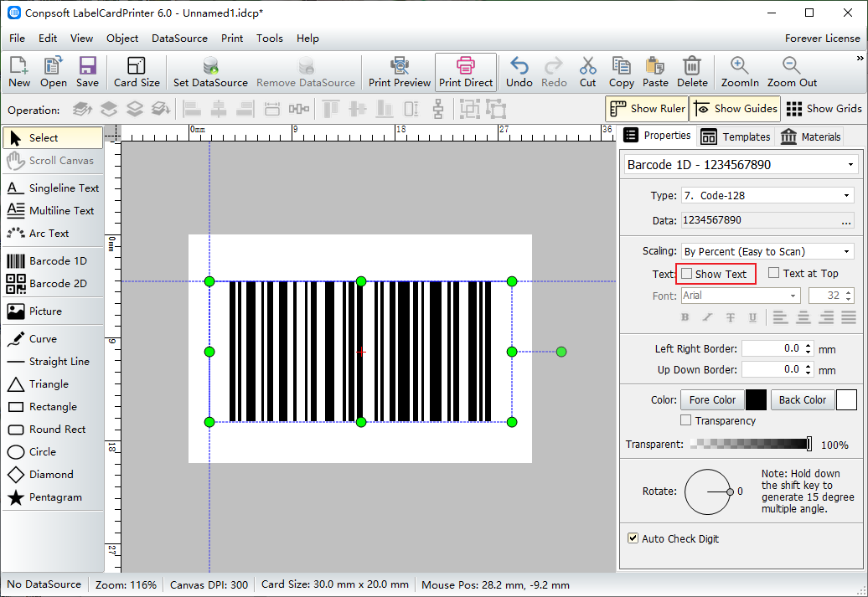Choose the Pentagram shape tool
This screenshot has height=597, width=868.
(53, 497)
